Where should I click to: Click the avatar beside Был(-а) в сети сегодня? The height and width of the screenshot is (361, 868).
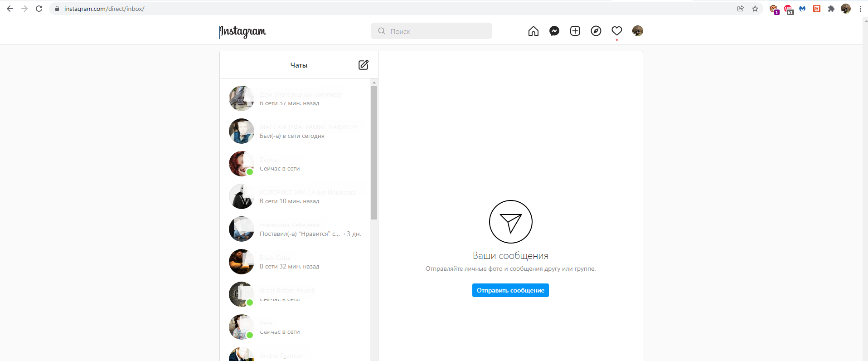[242, 131]
